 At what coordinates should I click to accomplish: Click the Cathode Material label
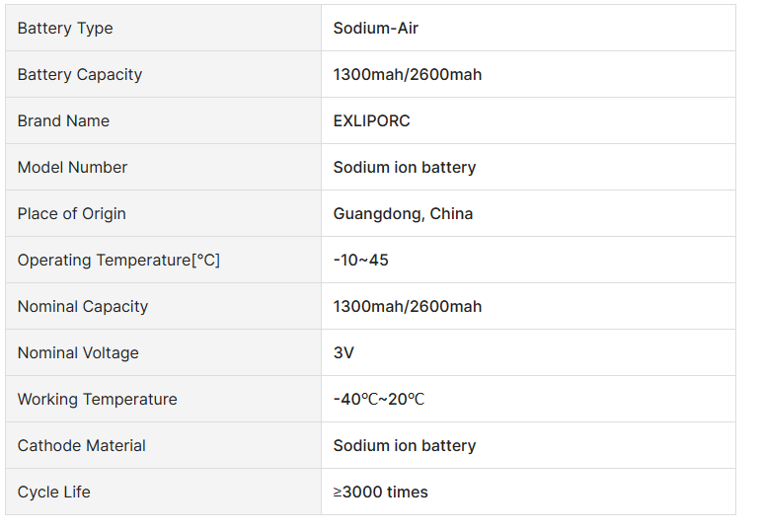point(82,446)
